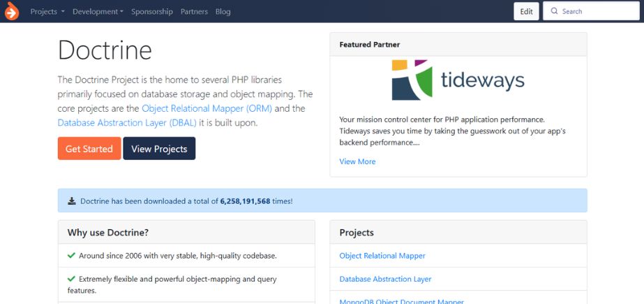Click the 'Projects' card heading
The image size is (644, 304).
357,233
